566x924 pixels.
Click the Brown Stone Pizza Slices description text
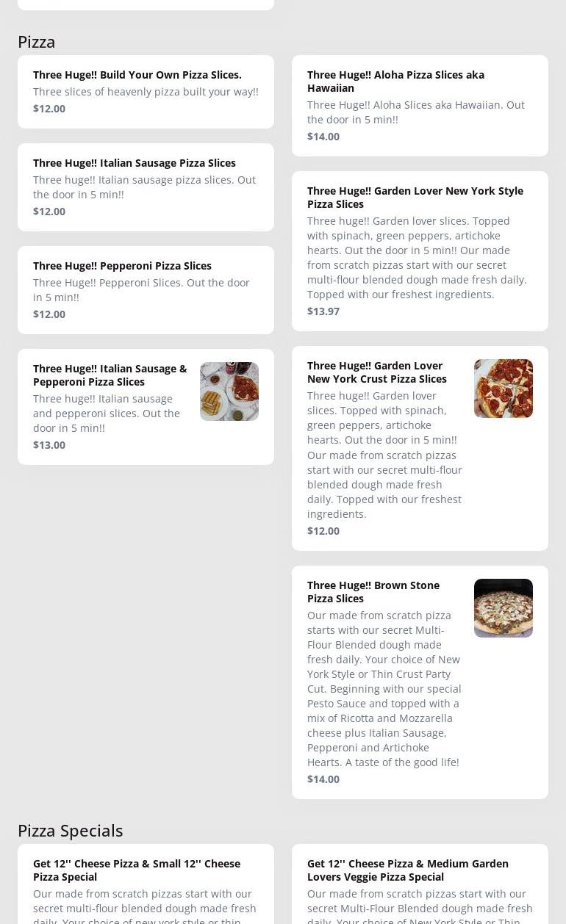point(384,688)
